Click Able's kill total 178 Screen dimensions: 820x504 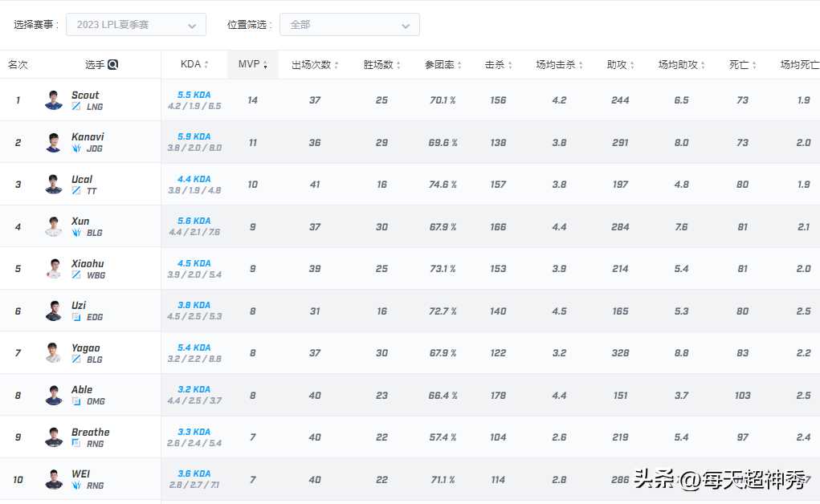pyautogui.click(x=499, y=395)
